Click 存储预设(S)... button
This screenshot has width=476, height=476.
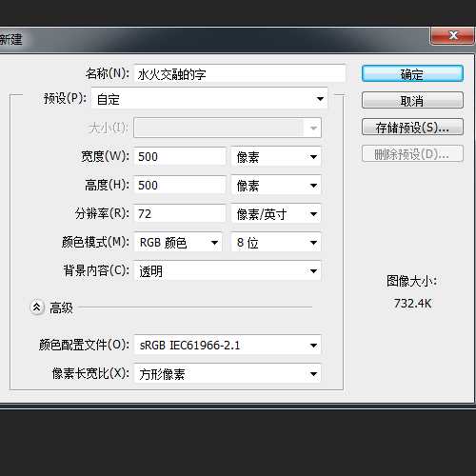coord(412,128)
